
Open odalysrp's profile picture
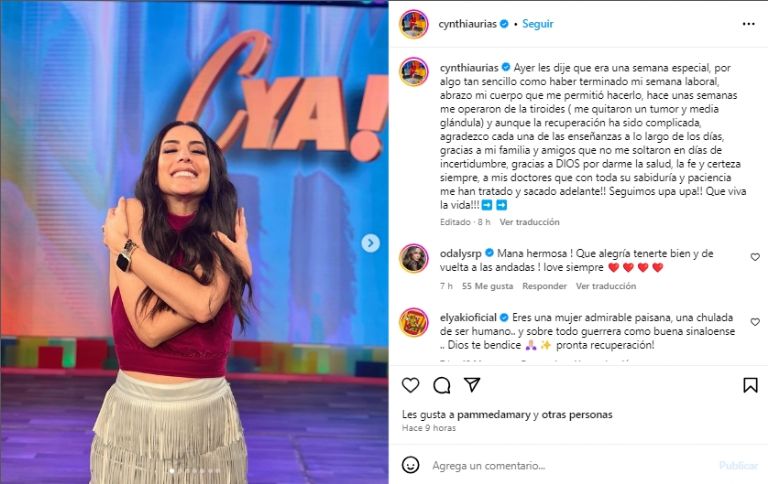point(414,258)
